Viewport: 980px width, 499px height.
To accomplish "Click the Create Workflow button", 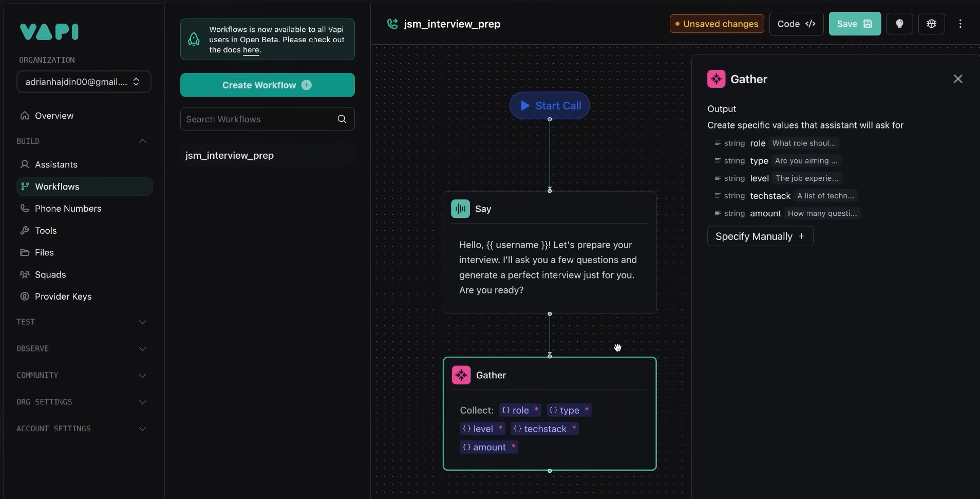I will [267, 85].
